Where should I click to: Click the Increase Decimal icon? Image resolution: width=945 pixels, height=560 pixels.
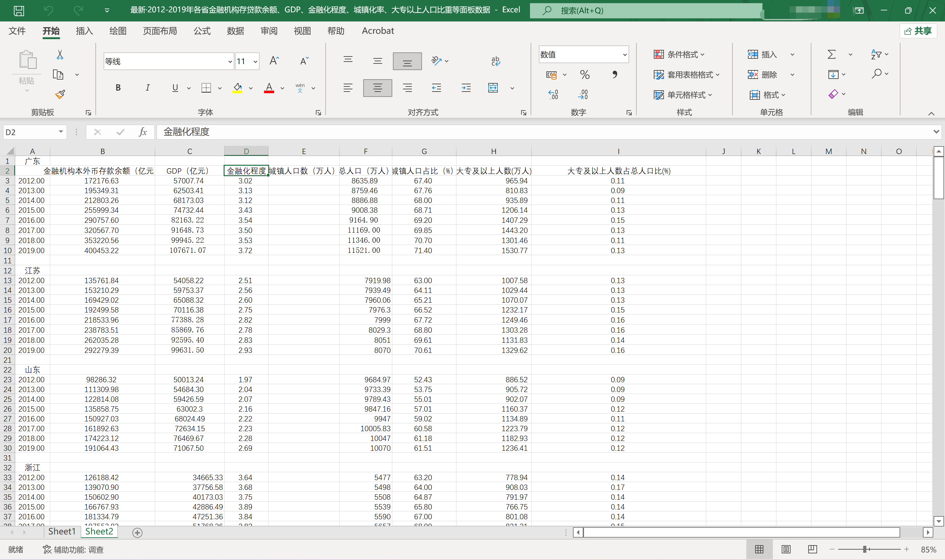[553, 94]
